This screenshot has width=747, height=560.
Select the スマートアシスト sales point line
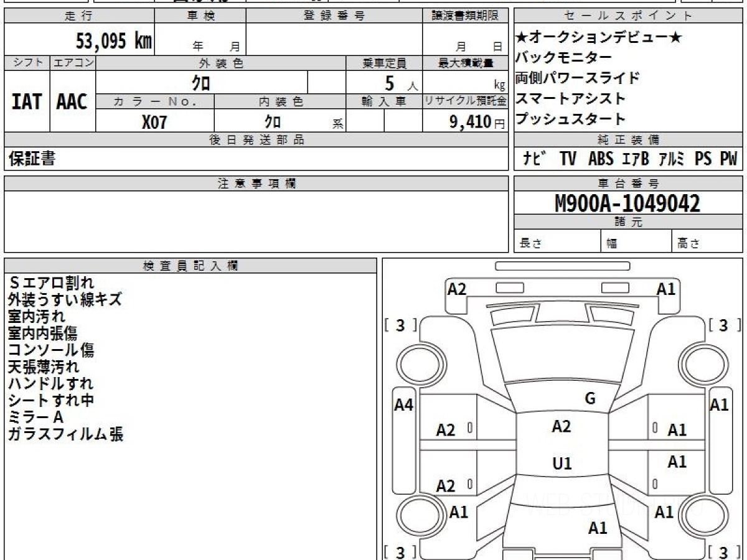(571, 98)
